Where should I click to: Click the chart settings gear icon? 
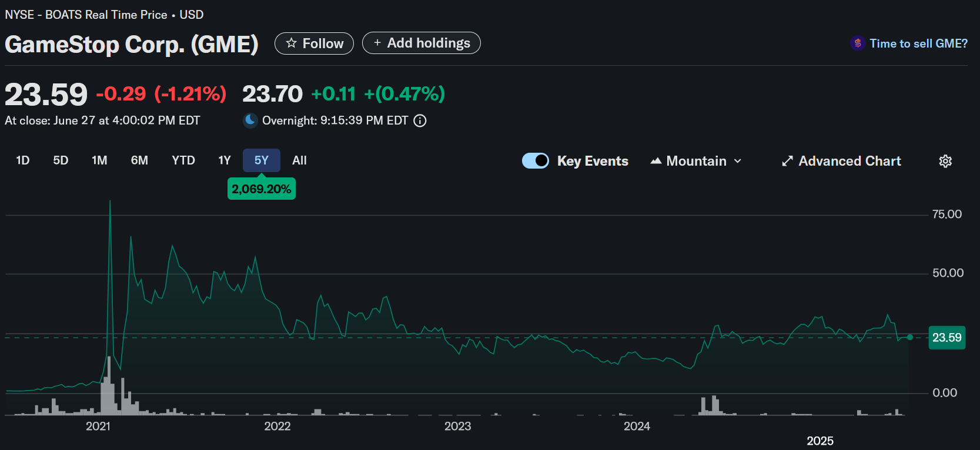tap(945, 161)
